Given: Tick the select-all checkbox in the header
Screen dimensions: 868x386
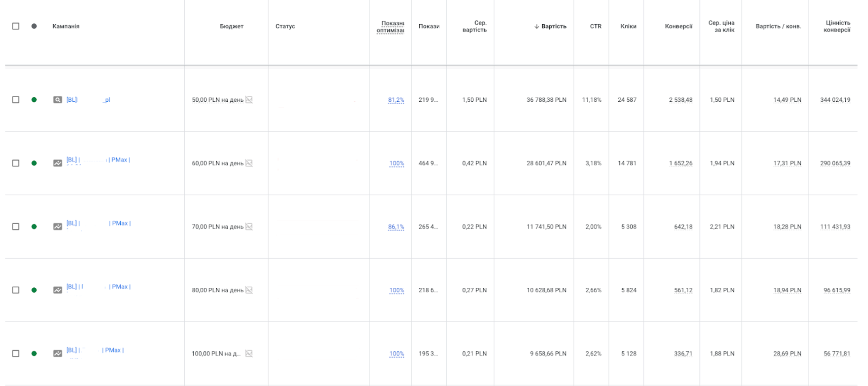Looking at the screenshot, I should tap(16, 26).
